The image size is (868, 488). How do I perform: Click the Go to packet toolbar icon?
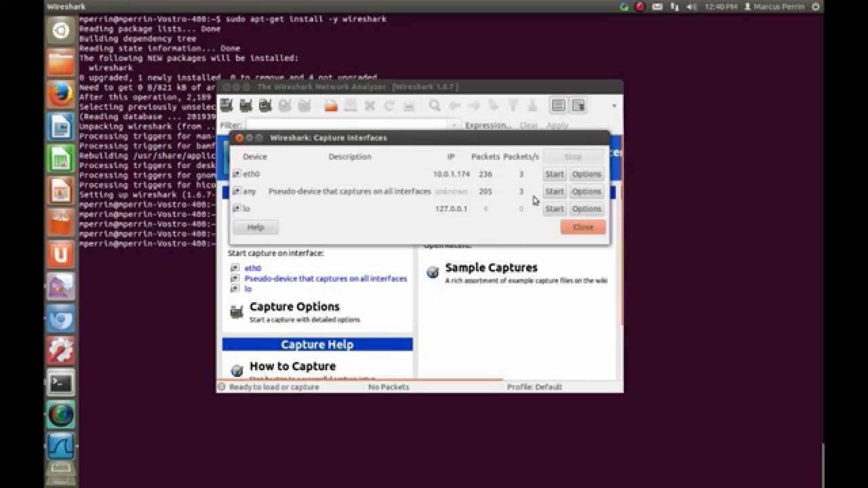pos(494,105)
